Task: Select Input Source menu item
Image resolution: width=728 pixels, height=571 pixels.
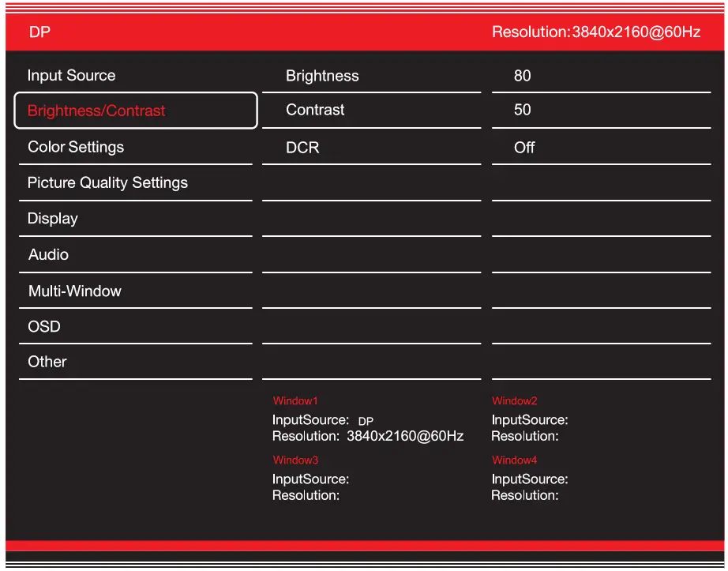Action: 72,76
